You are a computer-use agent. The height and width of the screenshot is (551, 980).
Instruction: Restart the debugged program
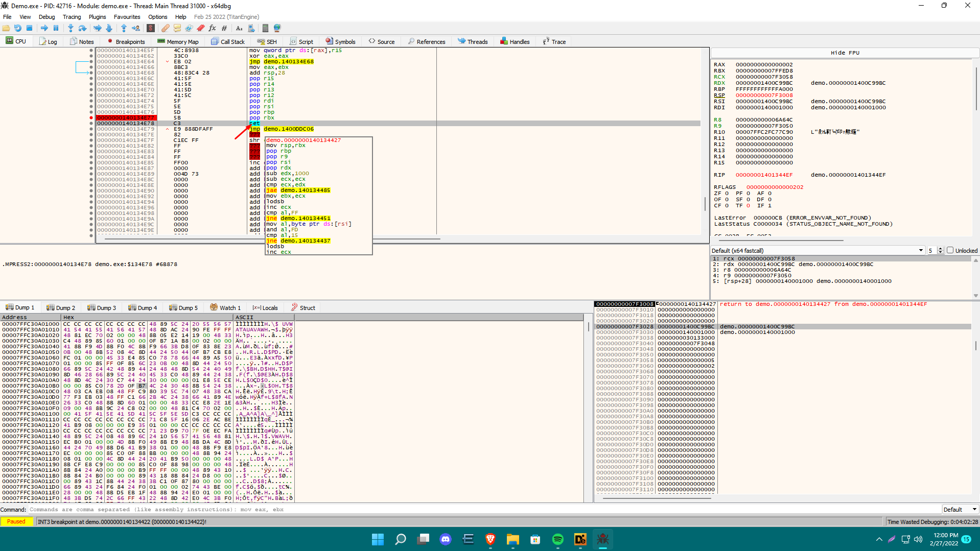point(18,28)
